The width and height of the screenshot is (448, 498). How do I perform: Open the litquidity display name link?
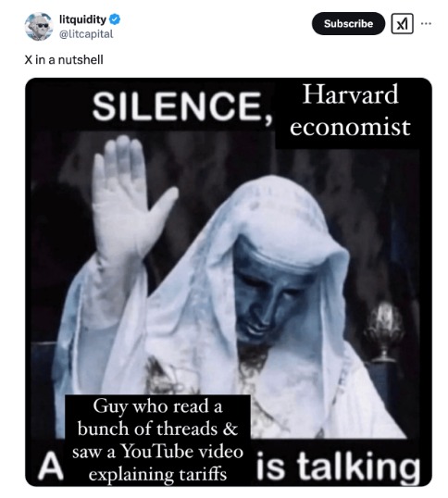(83, 19)
